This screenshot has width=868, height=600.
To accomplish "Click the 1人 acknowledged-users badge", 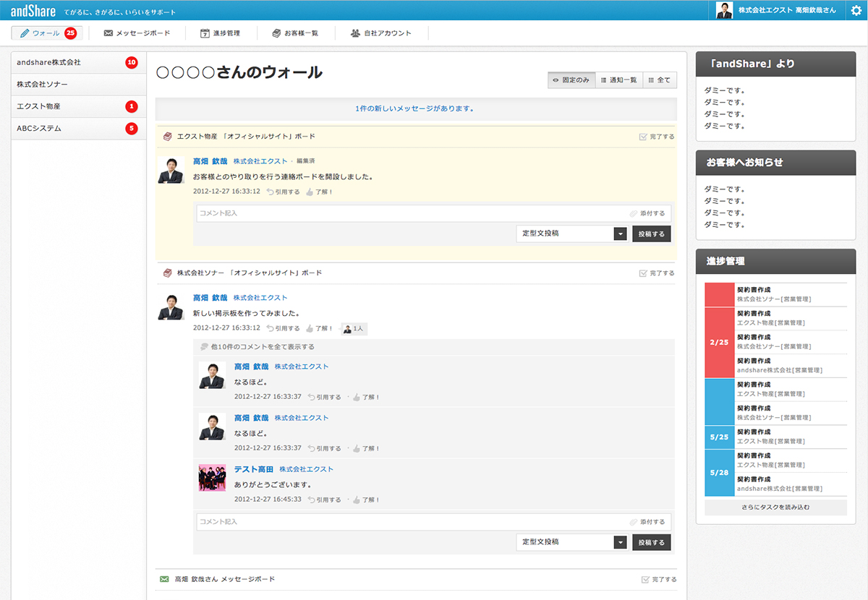I will coord(354,328).
